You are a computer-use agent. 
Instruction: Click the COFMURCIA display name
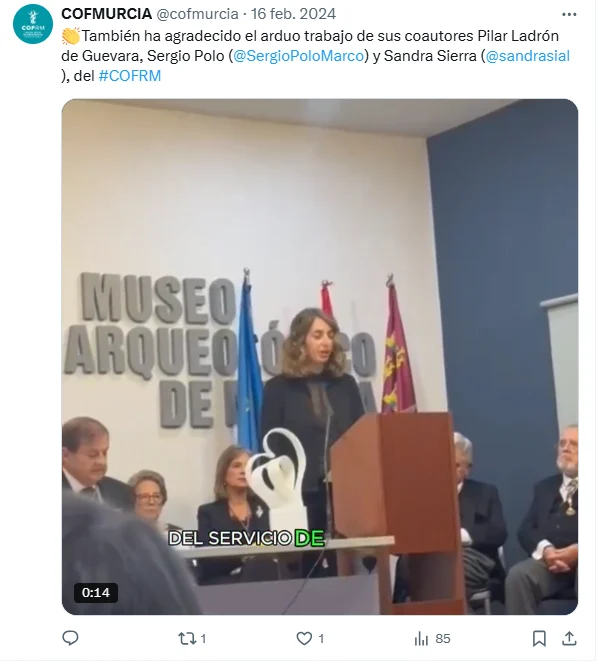[x=107, y=14]
